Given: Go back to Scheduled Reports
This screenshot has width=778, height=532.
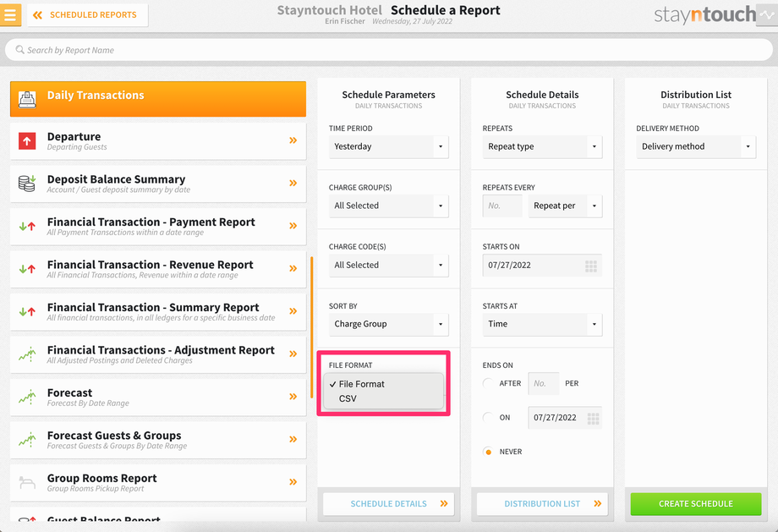Looking at the screenshot, I should pyautogui.click(x=87, y=15).
